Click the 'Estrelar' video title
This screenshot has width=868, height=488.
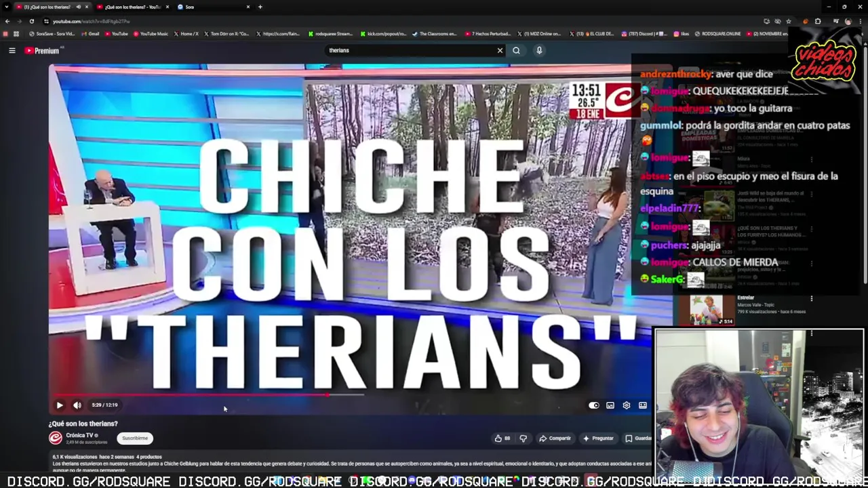click(745, 298)
